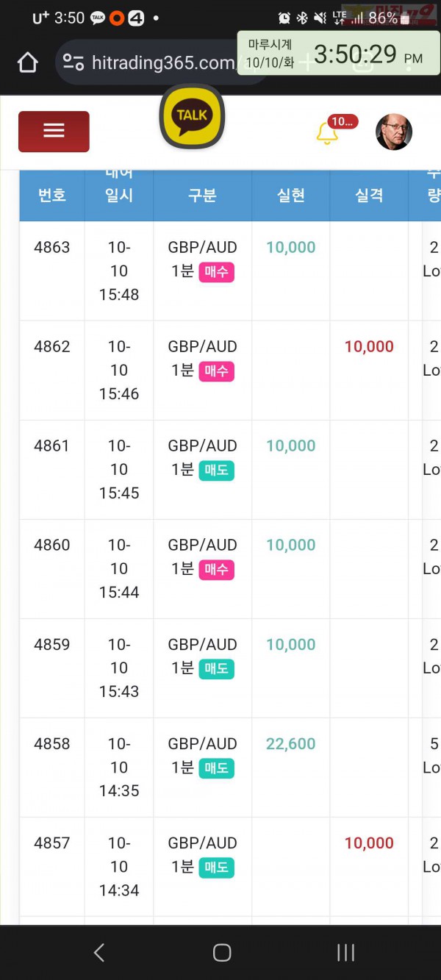Tap the red 10,000 value in row 4862
Viewport: 441px width, 980px height.
click(x=369, y=347)
